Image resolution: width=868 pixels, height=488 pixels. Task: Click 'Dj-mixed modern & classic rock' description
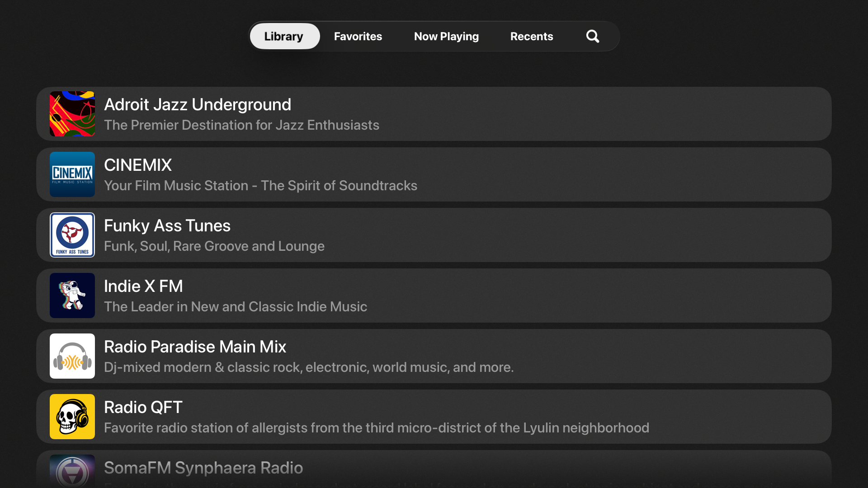(x=309, y=367)
